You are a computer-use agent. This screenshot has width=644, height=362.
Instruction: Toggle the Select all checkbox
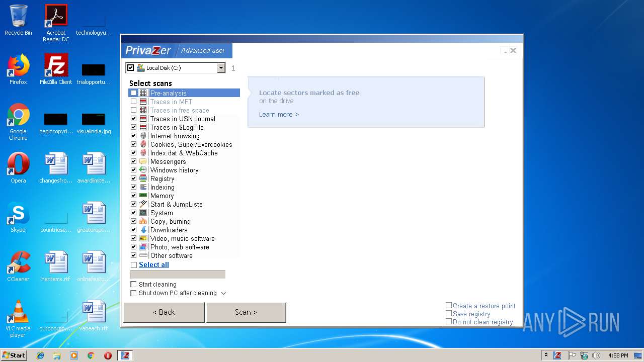(134, 265)
